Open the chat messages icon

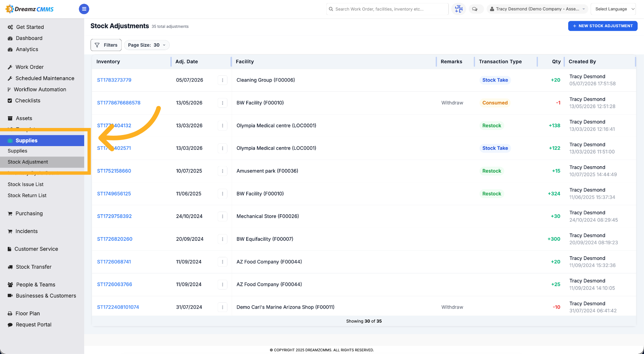pos(475,9)
